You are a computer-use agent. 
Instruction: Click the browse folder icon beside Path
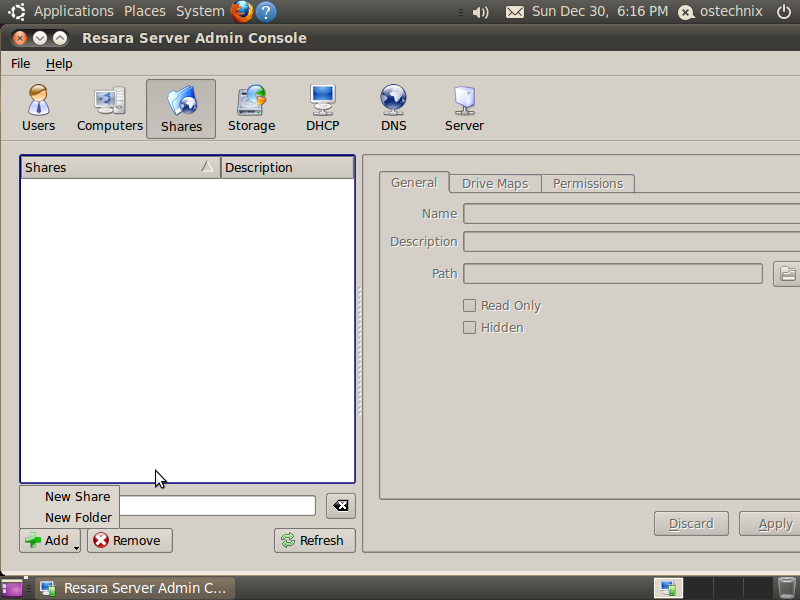pyautogui.click(x=787, y=274)
